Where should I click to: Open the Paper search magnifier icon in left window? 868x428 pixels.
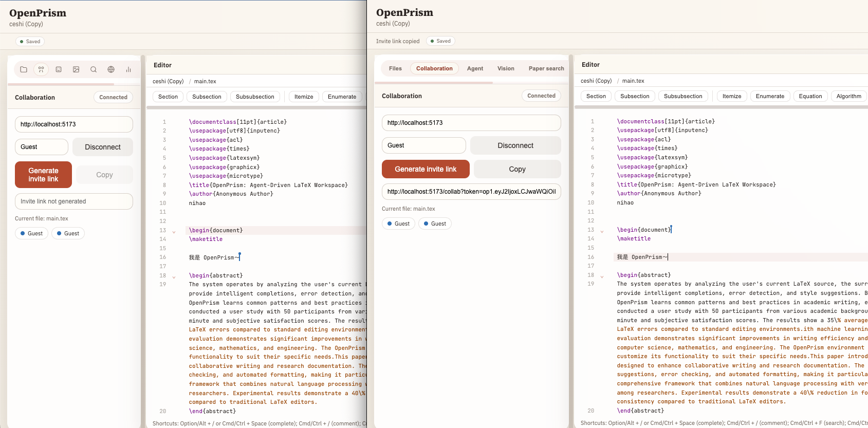click(94, 69)
